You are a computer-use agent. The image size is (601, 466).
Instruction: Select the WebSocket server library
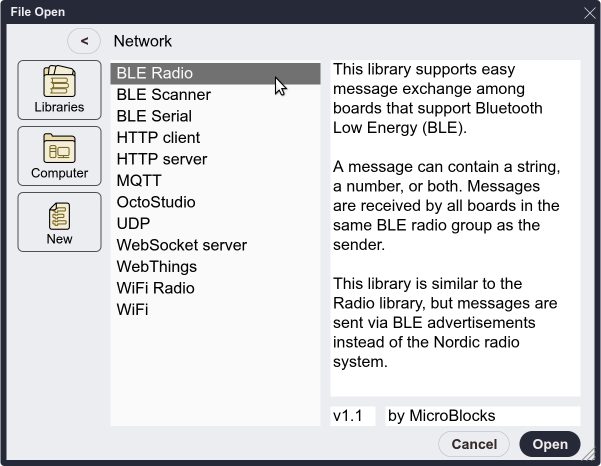(215, 245)
